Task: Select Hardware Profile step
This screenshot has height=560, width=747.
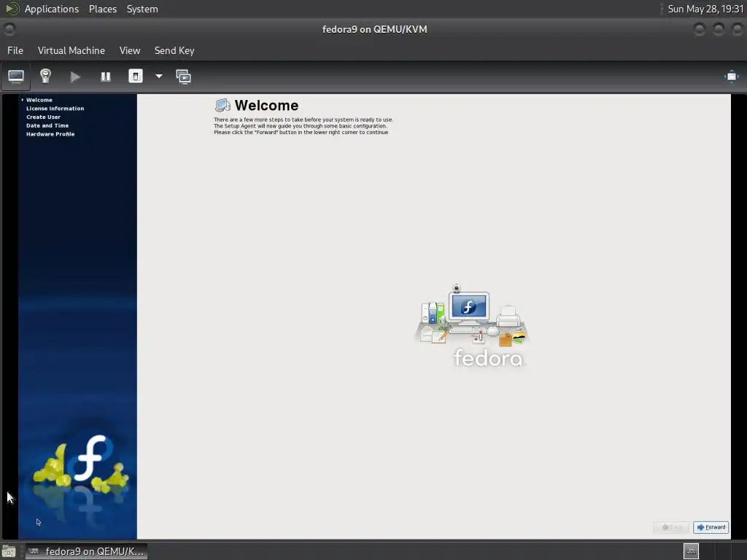Action: (x=50, y=134)
